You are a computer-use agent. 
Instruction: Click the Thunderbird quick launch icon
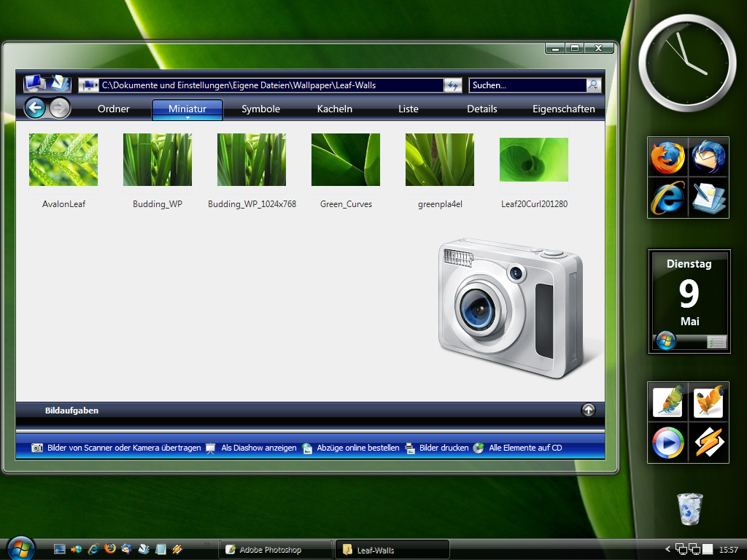point(126,549)
